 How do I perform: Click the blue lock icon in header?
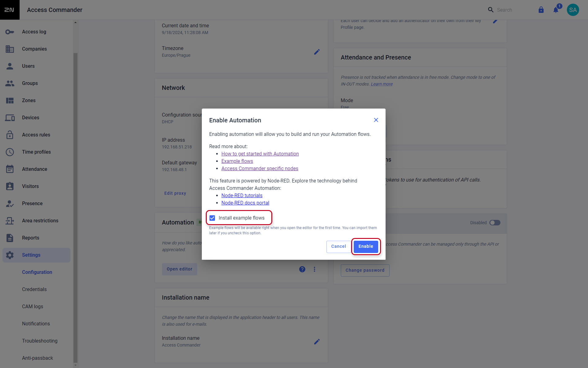(541, 10)
